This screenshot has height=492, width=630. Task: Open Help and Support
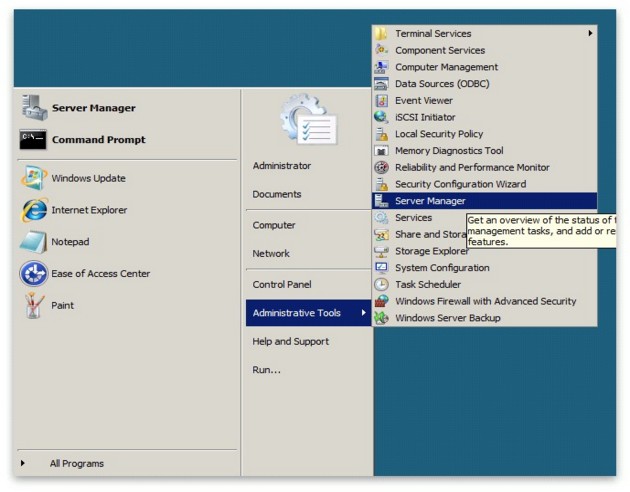click(x=290, y=341)
